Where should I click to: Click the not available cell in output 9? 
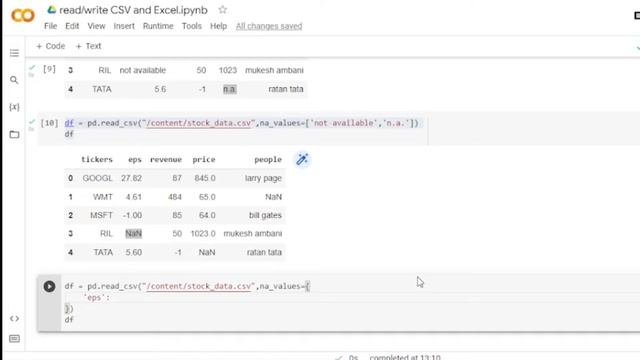142,70
